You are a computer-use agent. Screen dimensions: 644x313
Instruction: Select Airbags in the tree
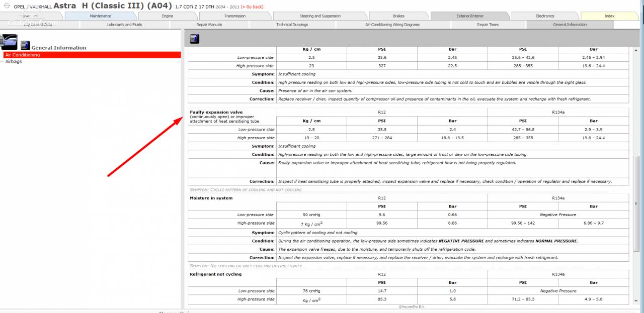coord(14,61)
